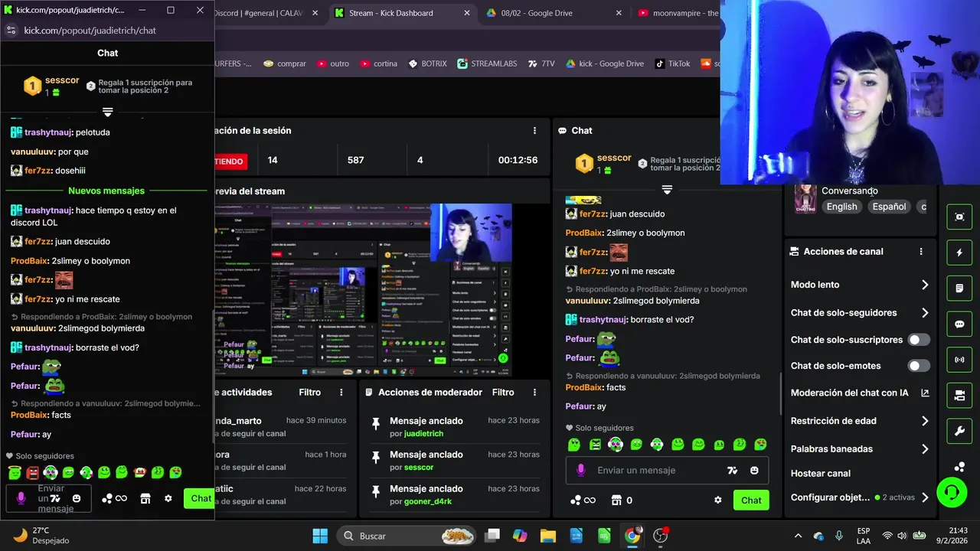Click purple microphone icon in popout chat

tap(21, 498)
